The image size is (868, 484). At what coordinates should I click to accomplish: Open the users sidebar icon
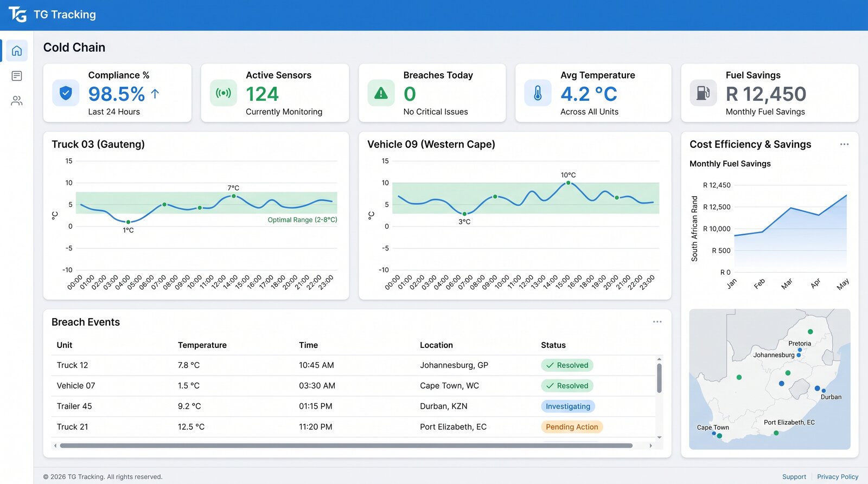[17, 101]
